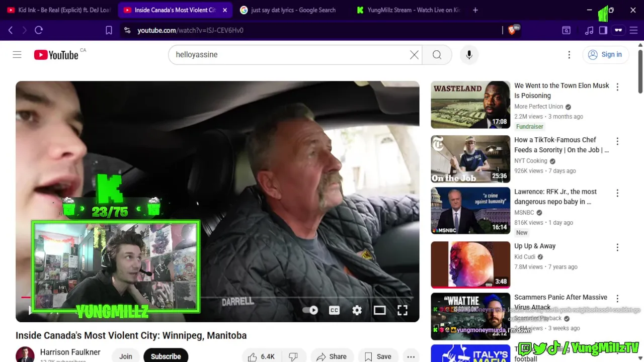Join the Harrison Faulkner channel
The width and height of the screenshot is (644, 362).
126,356
